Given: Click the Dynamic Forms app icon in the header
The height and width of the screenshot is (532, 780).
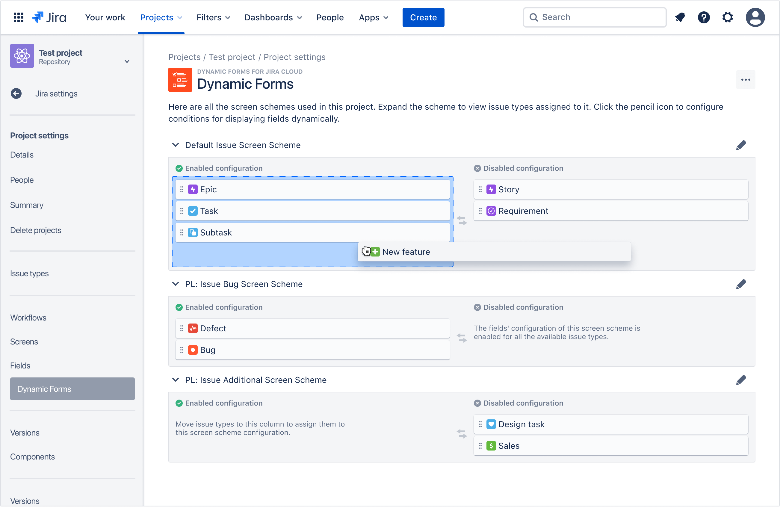Looking at the screenshot, I should tap(180, 80).
